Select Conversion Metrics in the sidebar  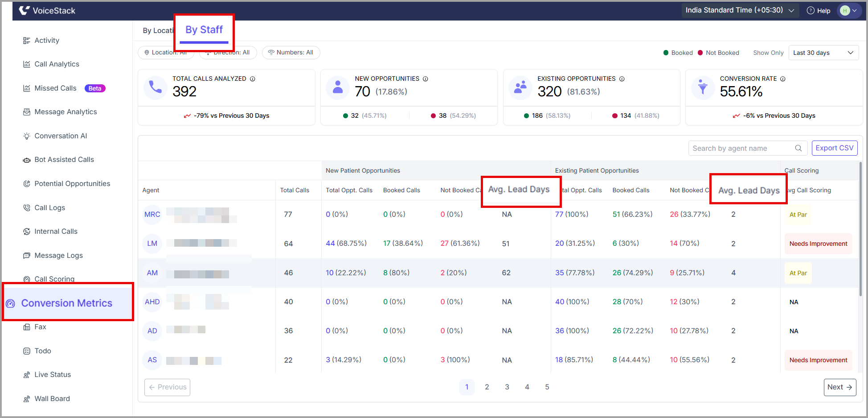(x=68, y=303)
